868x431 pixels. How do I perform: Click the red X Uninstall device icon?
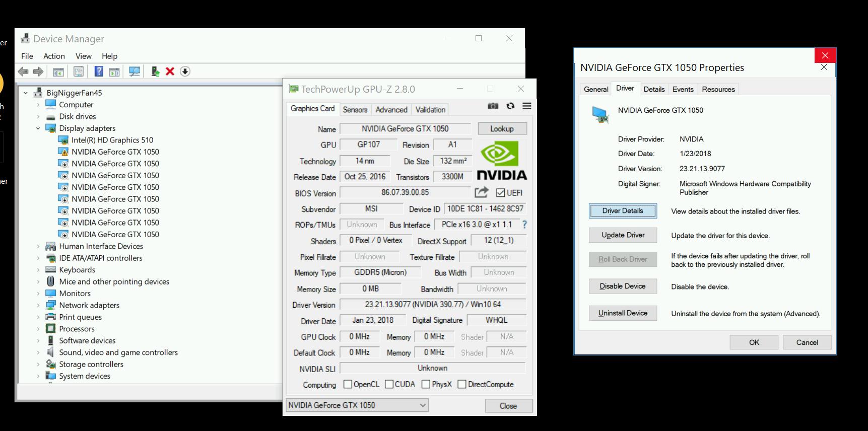(x=170, y=71)
